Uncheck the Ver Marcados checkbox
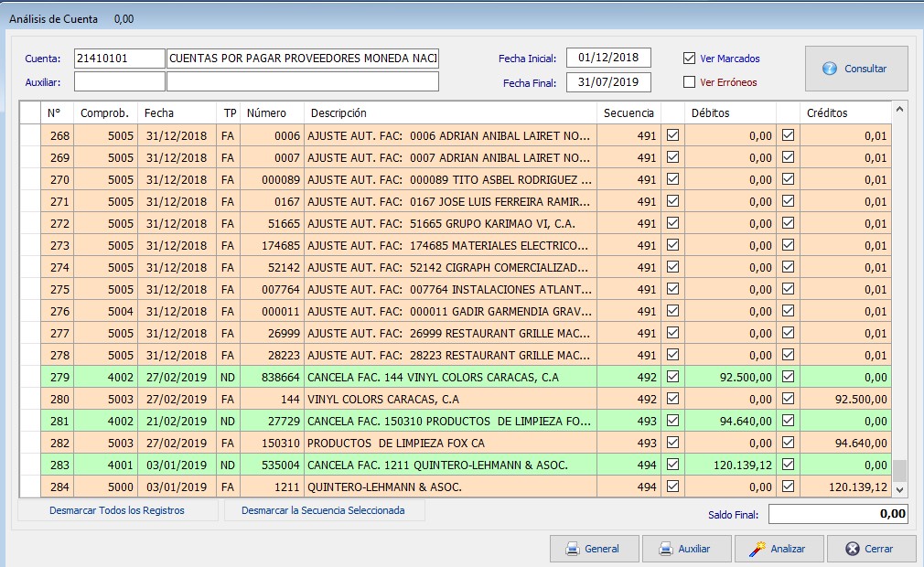 click(x=689, y=59)
